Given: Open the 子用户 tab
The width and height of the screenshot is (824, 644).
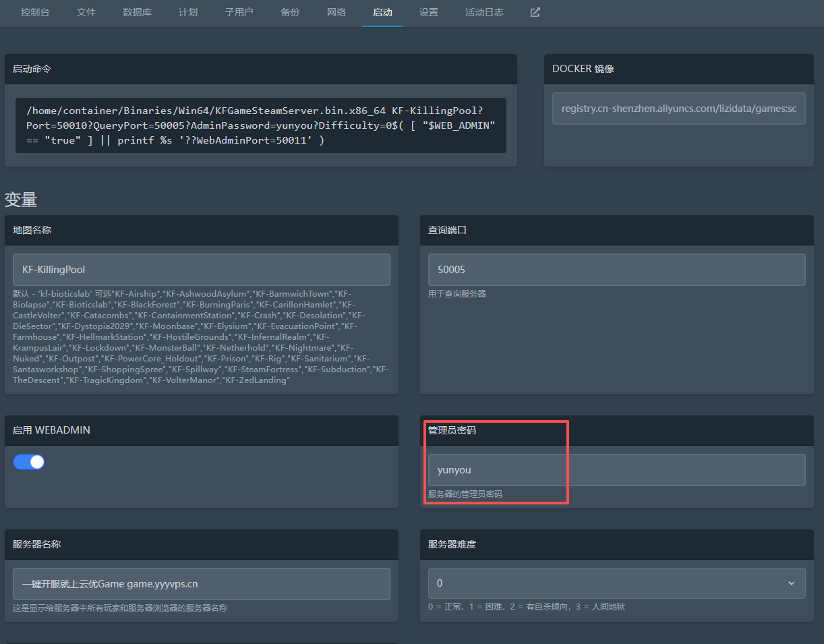Looking at the screenshot, I should (x=239, y=12).
